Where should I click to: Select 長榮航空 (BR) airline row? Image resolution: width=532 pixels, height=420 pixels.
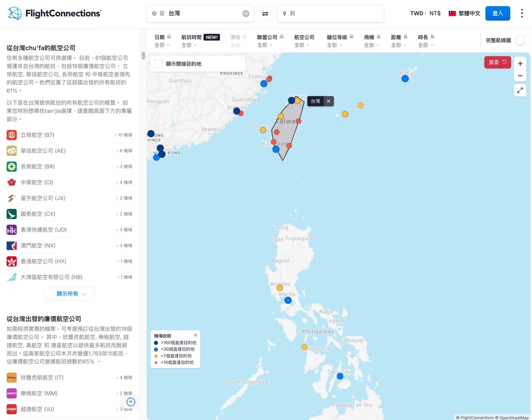69,166
